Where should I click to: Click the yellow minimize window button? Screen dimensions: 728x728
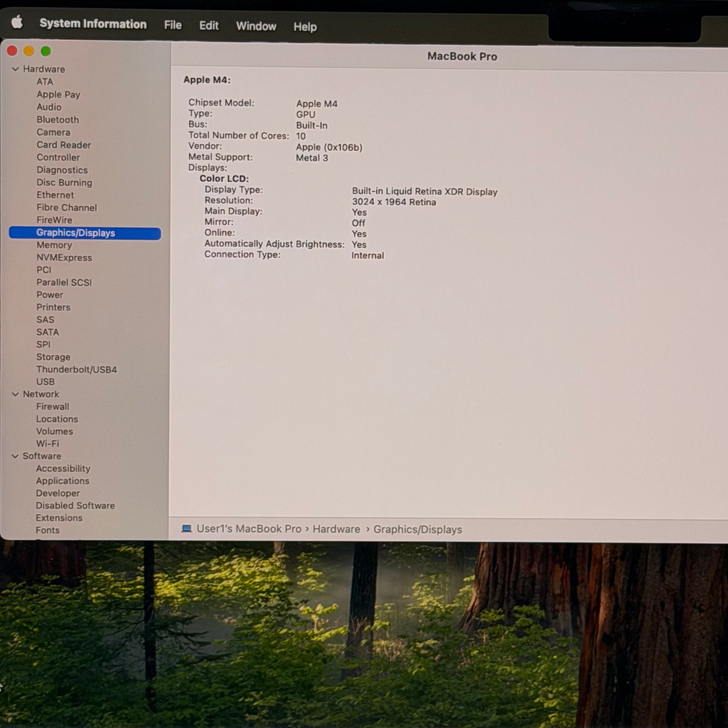(29, 51)
